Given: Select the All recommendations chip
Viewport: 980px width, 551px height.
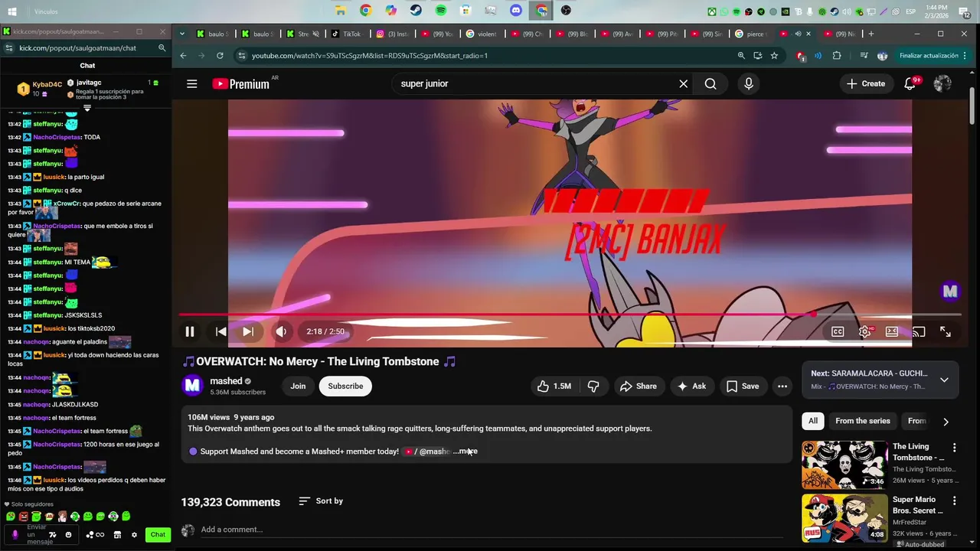Looking at the screenshot, I should tap(813, 421).
